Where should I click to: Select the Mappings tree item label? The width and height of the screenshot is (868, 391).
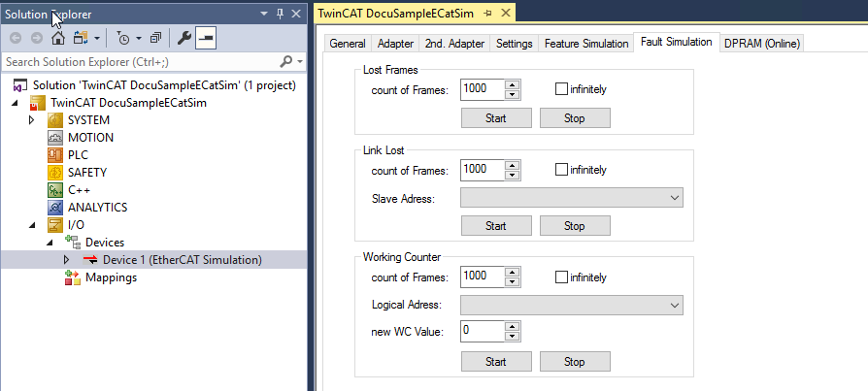pos(111,277)
